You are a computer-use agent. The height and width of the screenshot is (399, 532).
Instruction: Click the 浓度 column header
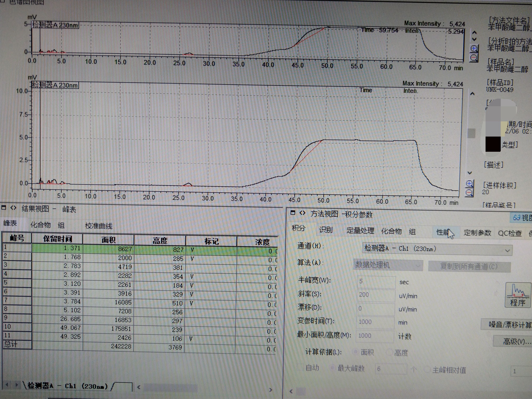pos(258,242)
